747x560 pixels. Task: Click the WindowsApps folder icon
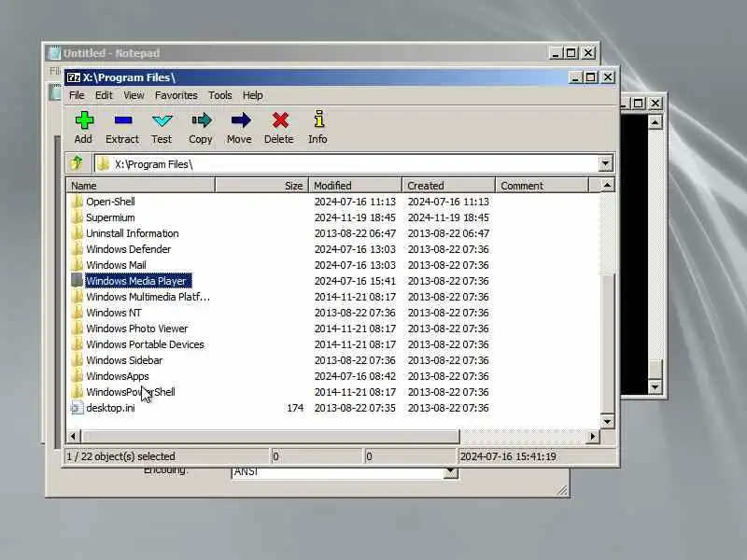tap(77, 376)
